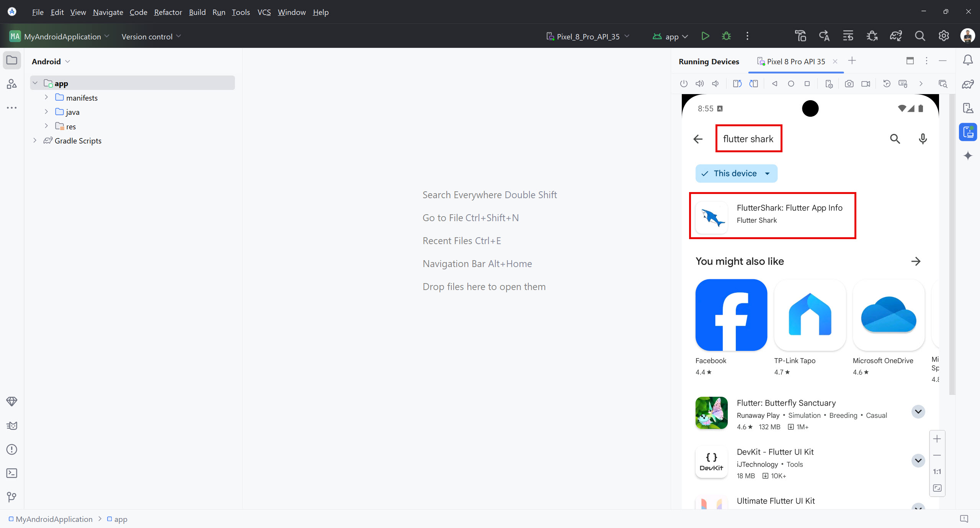980x528 pixels.
Task: Open Search Everywhere magnifier in toolbar
Action: click(x=920, y=36)
